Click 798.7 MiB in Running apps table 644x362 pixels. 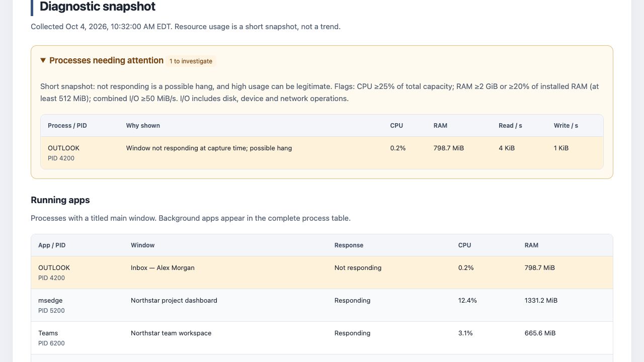pyautogui.click(x=540, y=268)
